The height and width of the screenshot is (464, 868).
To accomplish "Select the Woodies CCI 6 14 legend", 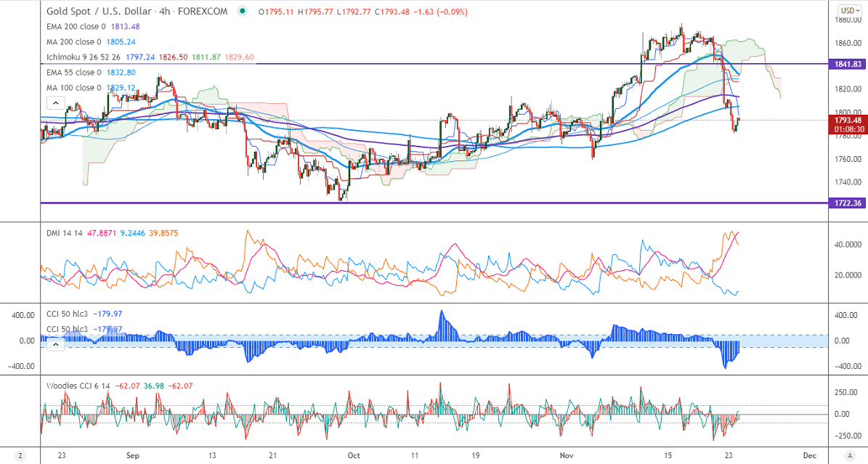I will coord(78,386).
